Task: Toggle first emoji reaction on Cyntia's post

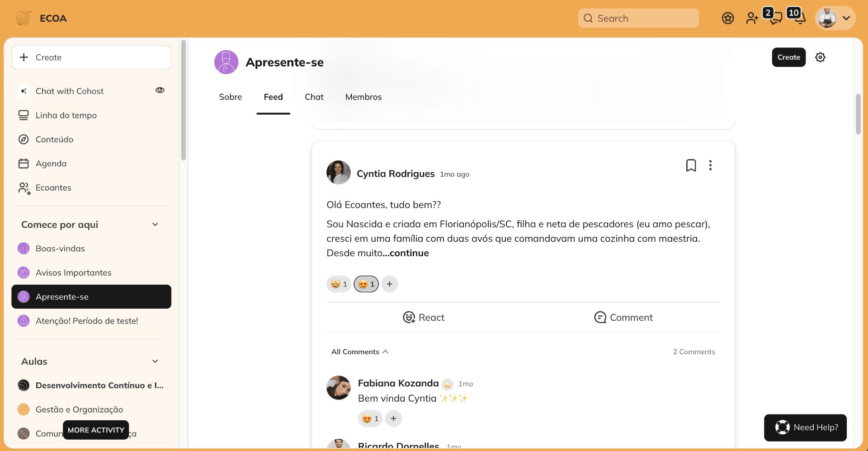Action: tap(339, 284)
